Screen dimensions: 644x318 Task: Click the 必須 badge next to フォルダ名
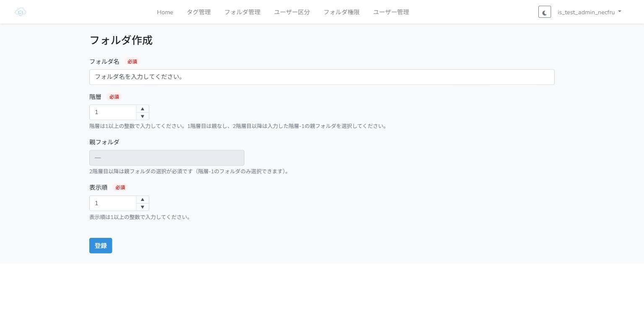click(132, 62)
